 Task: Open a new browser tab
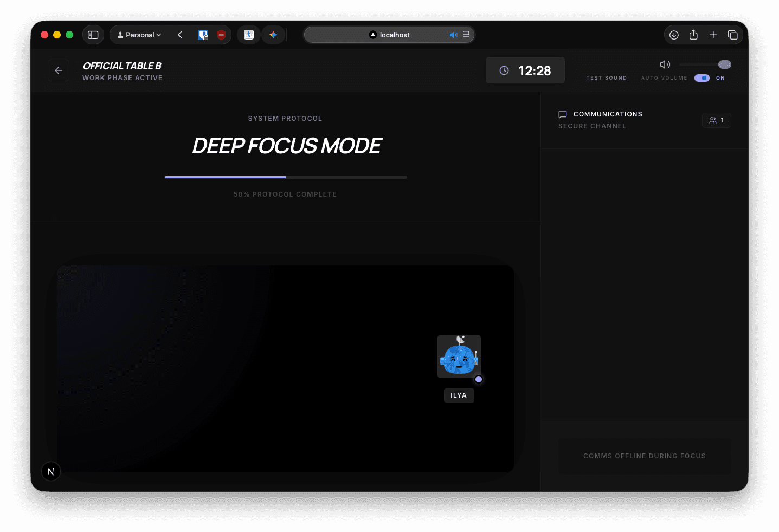click(x=713, y=35)
